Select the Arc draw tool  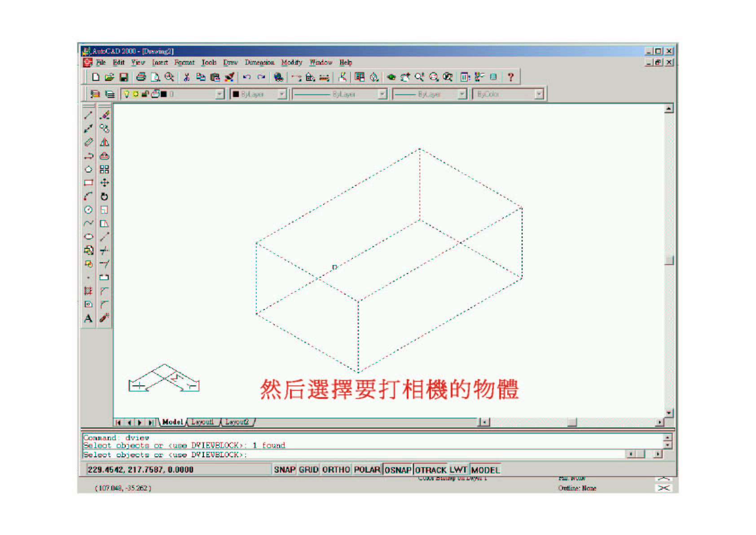click(88, 196)
